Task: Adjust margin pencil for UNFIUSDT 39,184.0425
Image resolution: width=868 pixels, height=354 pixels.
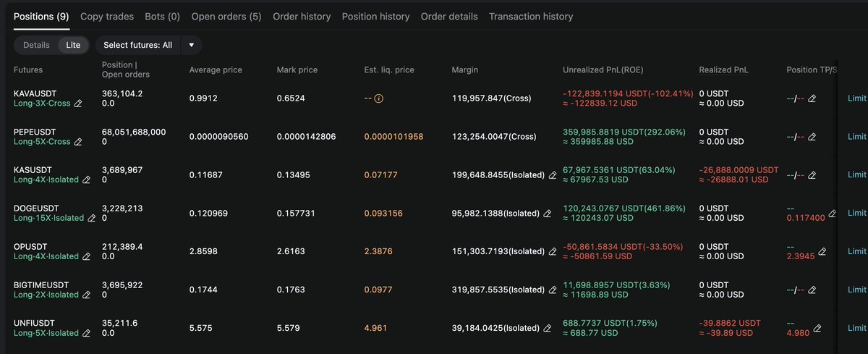Action: coord(548,328)
